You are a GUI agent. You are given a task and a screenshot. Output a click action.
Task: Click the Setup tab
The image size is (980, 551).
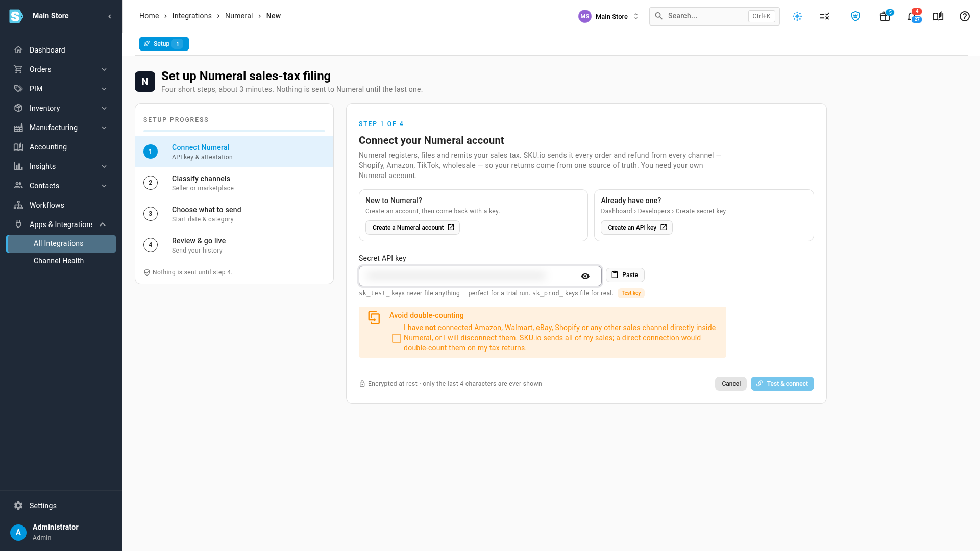pyautogui.click(x=164, y=44)
